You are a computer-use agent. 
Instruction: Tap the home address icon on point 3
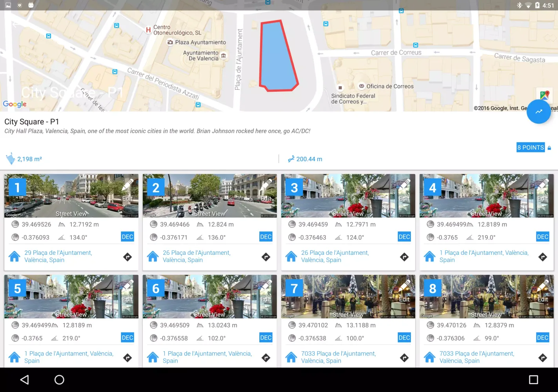[291, 257]
